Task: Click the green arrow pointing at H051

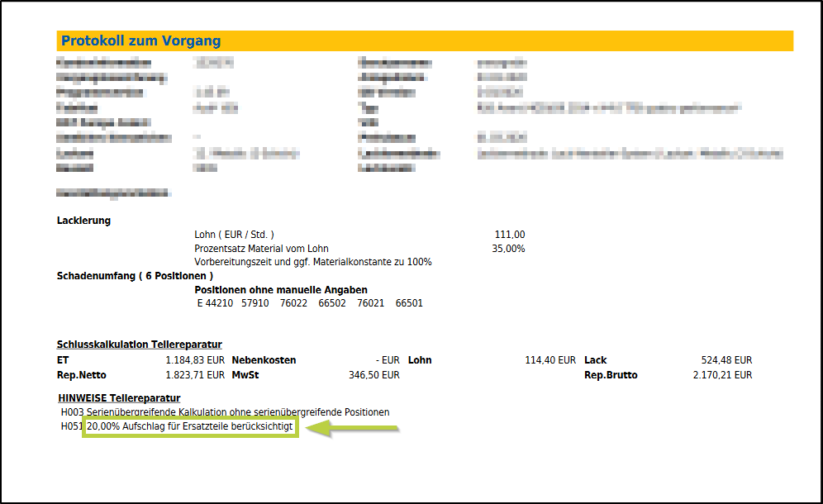Action: pos(353,428)
